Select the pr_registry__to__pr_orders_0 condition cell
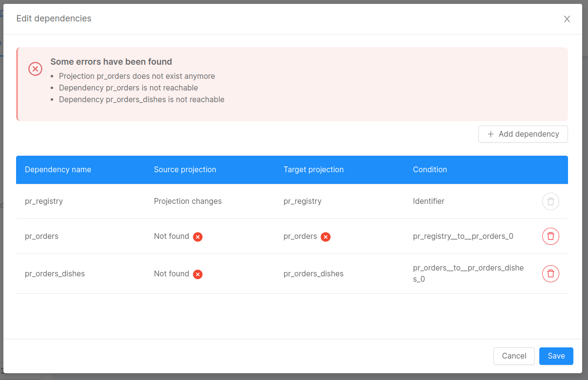Screen dimensions: 588x380 (x=463, y=236)
